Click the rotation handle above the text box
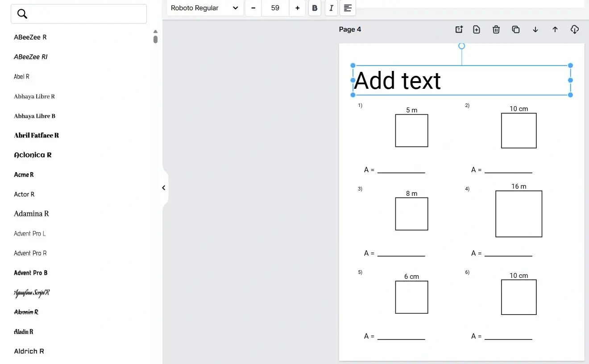The height and width of the screenshot is (364, 589). (x=462, y=46)
